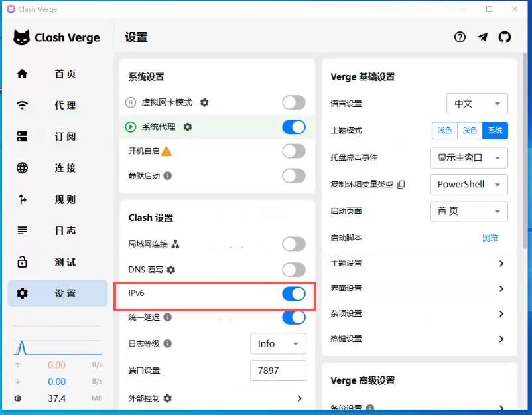Enable the 虚拟网卡模式 toggle
The image size is (532, 415).
coord(294,102)
